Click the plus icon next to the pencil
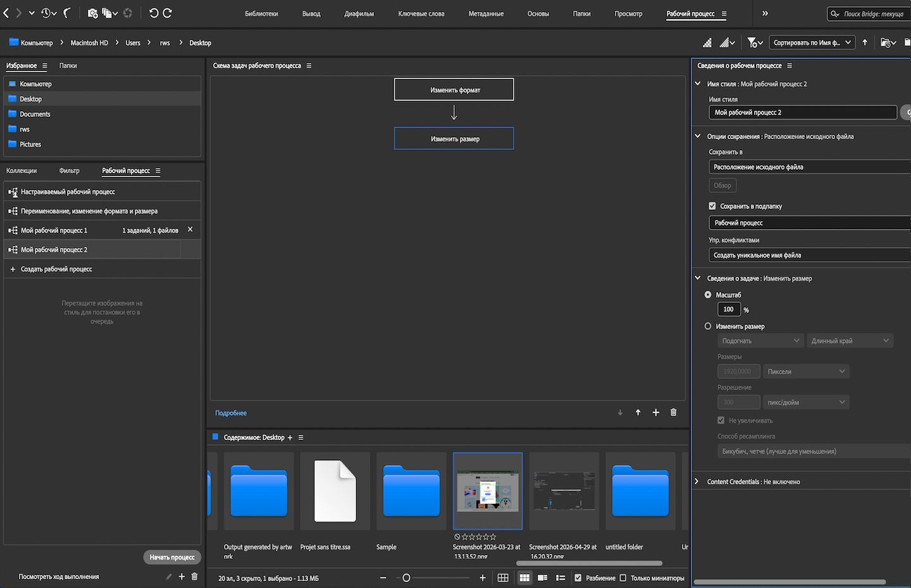Screen dimensions: 911x588 tap(182, 577)
